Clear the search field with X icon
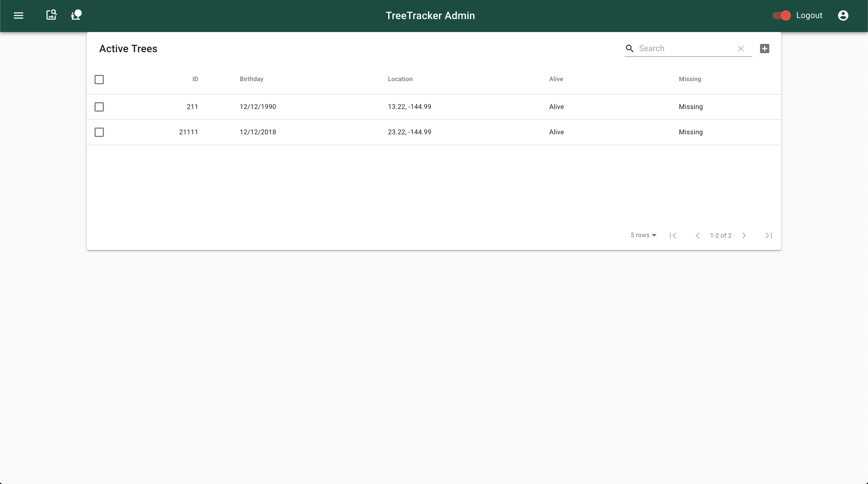Screen dimensions: 868x484 pos(741,49)
